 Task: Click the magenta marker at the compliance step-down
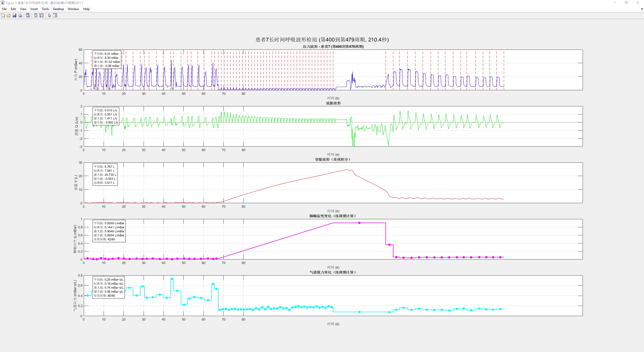(x=389, y=245)
